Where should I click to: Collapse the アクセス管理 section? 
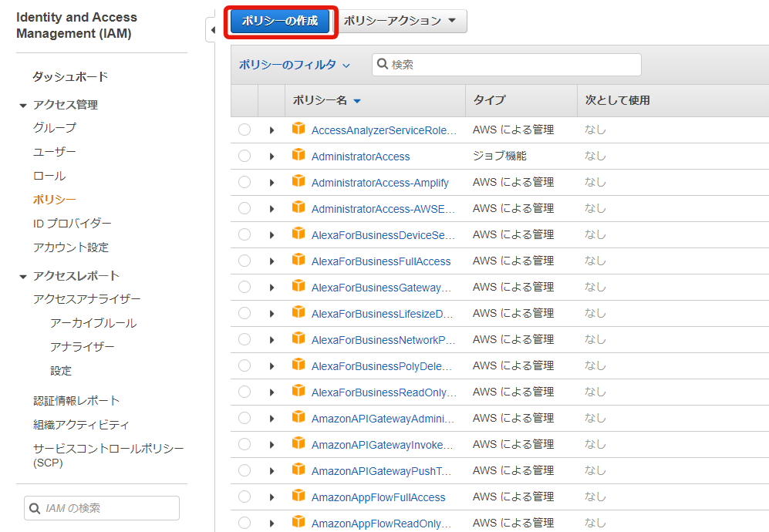coord(22,106)
